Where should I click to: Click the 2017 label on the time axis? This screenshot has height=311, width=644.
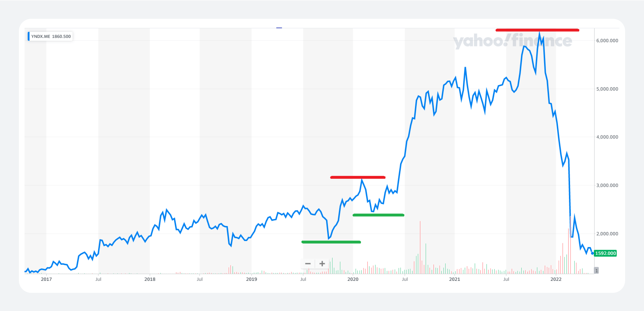46,279
